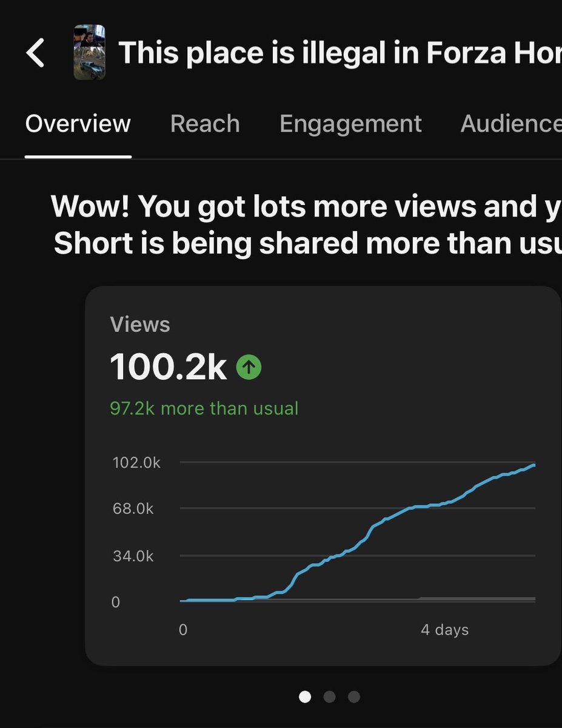Tap the 34.0k y-axis label

133,556
